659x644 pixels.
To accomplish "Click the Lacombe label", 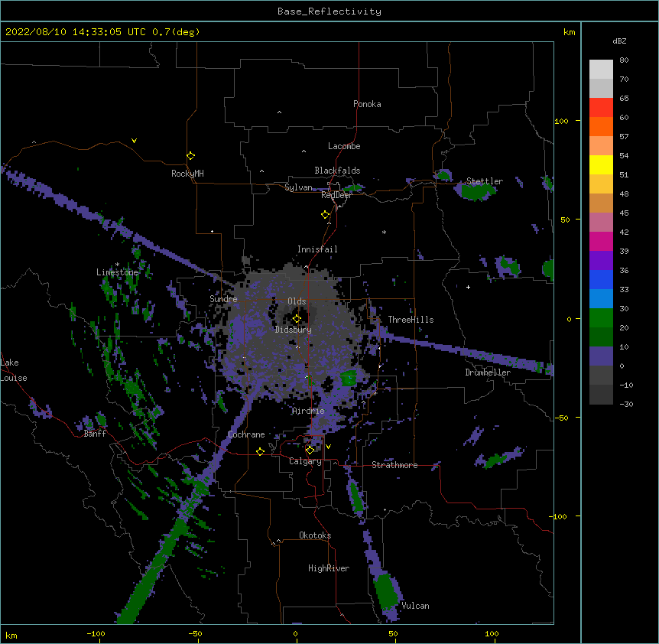I will click(x=344, y=146).
